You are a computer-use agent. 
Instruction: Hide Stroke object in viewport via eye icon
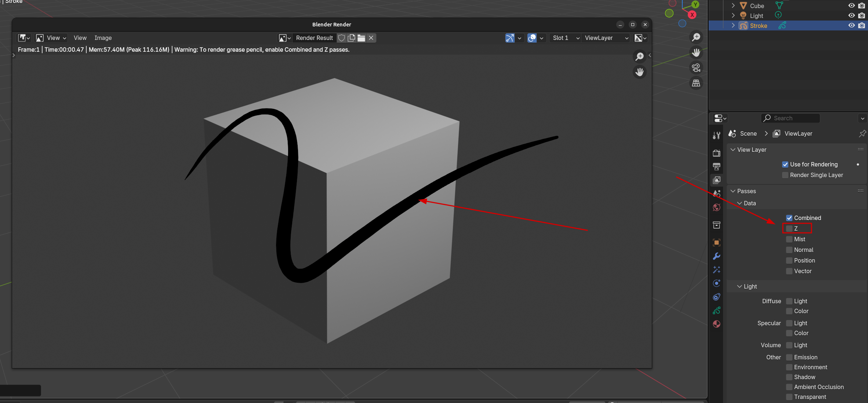pos(851,26)
